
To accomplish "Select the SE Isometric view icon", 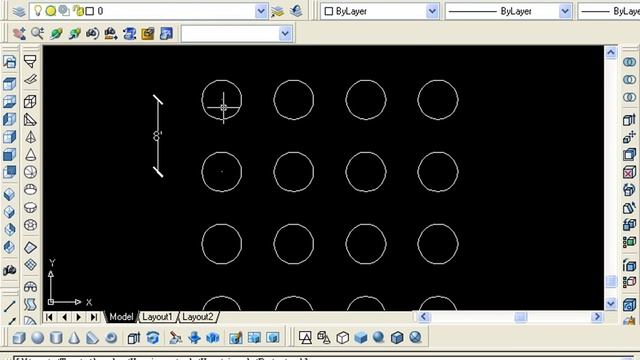I will pyautogui.click(x=9, y=212).
